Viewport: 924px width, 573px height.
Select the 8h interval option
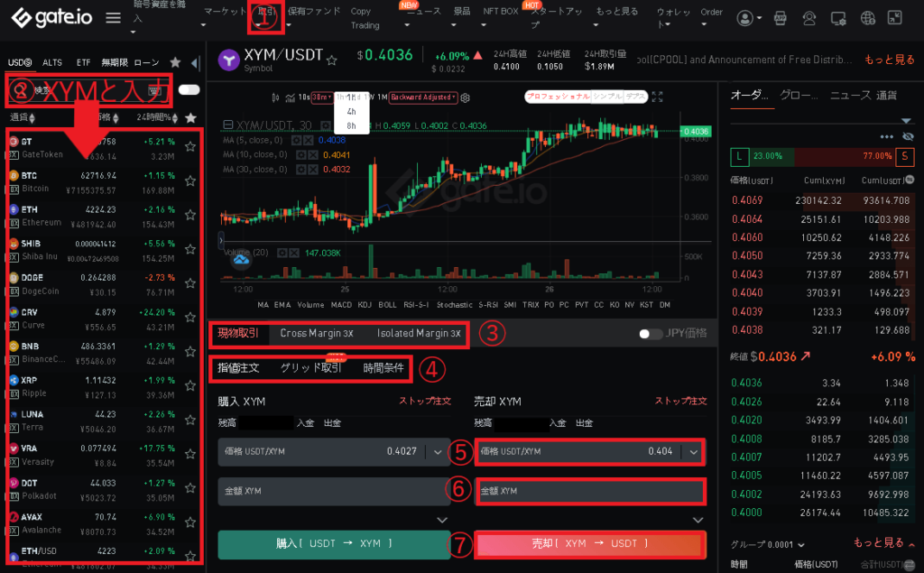click(x=351, y=125)
